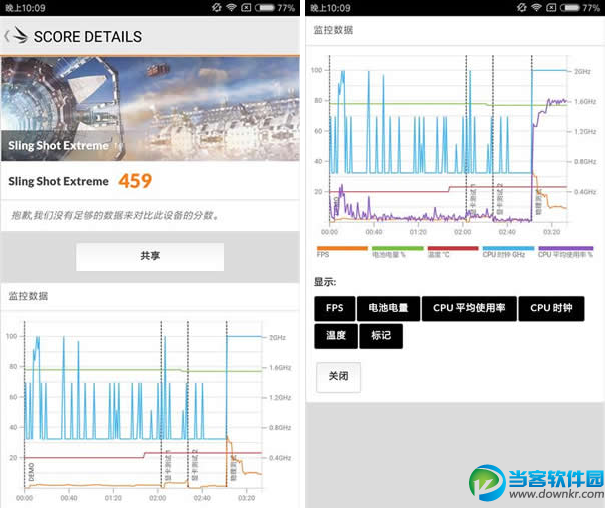Tap the battery icon in right status bar
The height and width of the screenshot is (508, 605).
(x=570, y=8)
